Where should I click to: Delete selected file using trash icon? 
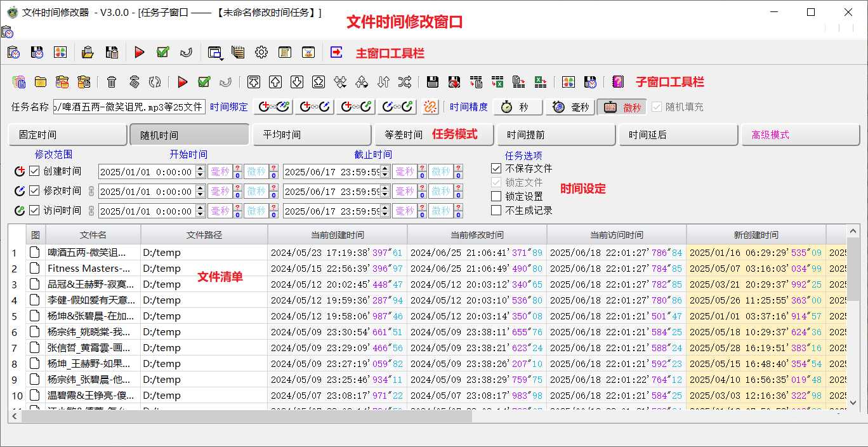click(113, 82)
